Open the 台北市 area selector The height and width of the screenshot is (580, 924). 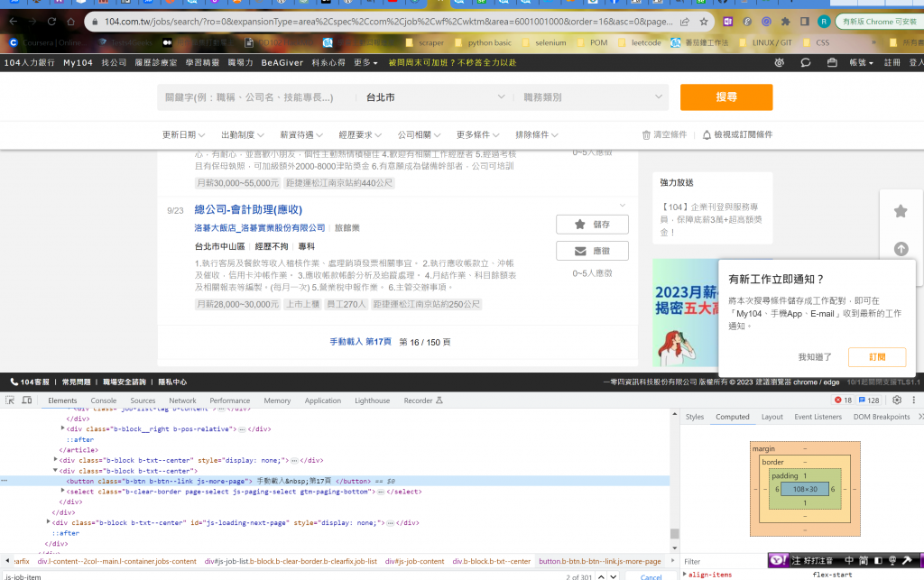(435, 97)
